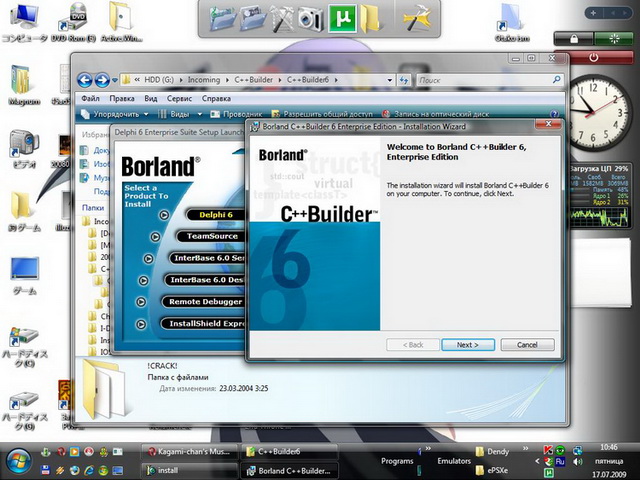Click the first blue folder icon in the dock
640x480 pixels.
coord(222,19)
